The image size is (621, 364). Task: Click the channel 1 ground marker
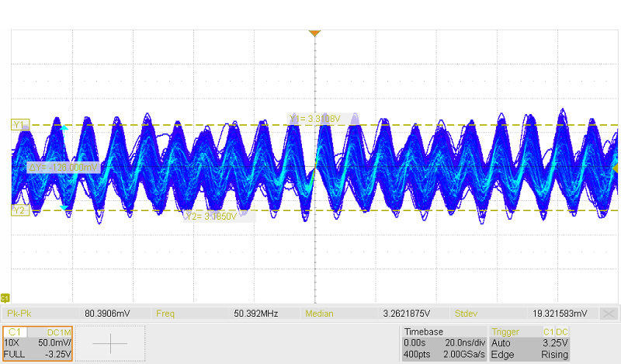click(6, 297)
